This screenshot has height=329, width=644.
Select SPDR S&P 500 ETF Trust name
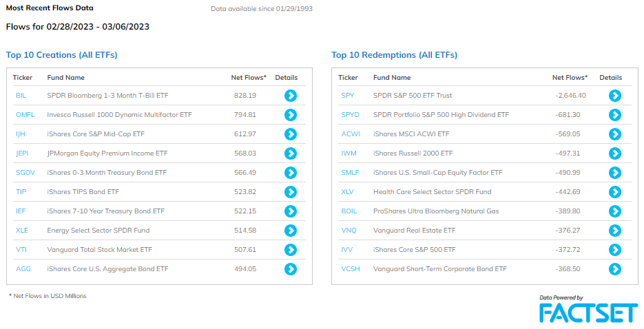pos(413,95)
